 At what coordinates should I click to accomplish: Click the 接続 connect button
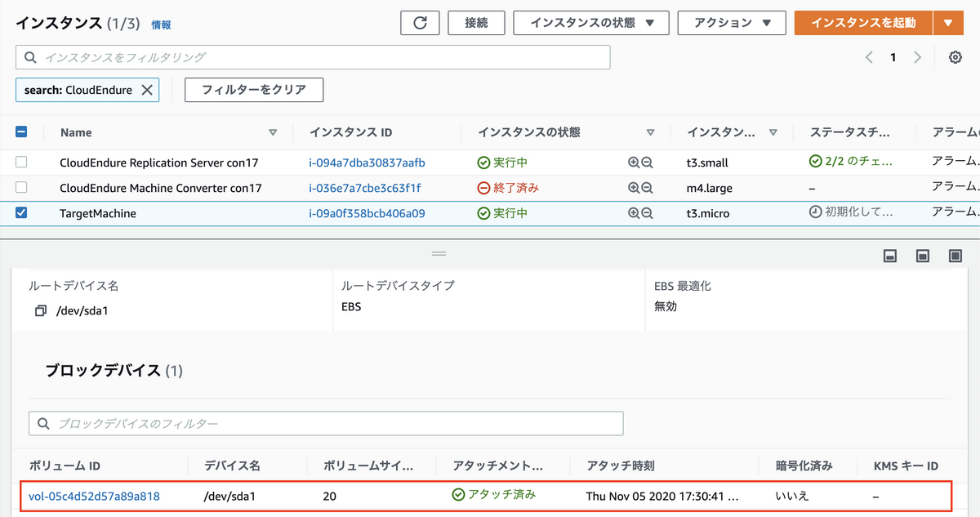point(476,23)
